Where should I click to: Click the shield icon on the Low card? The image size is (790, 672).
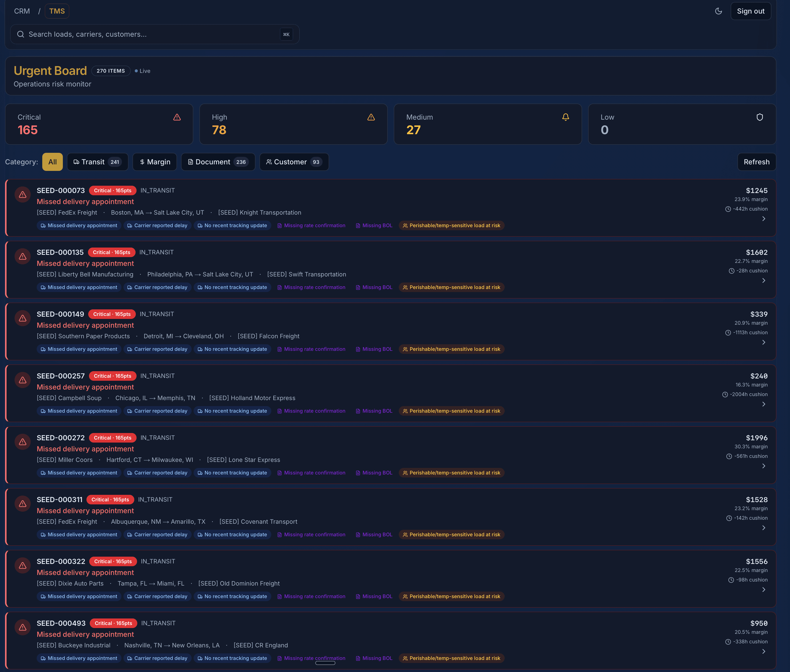(x=760, y=117)
